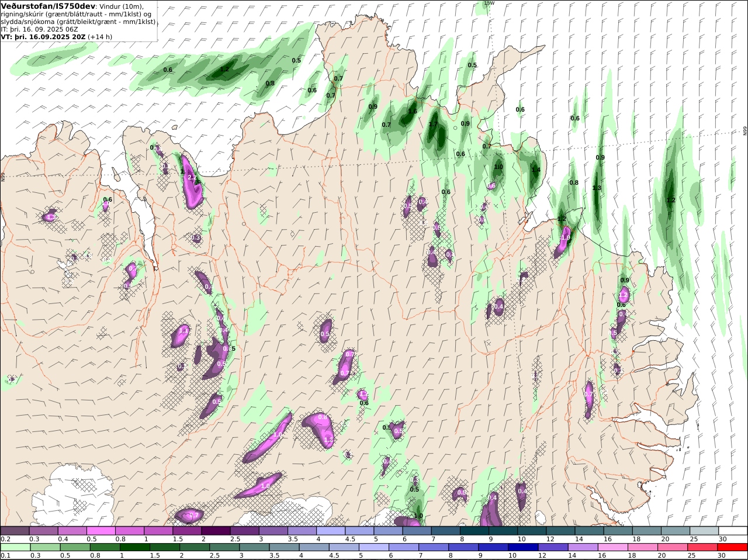Select upper legend swatch between 0.2 and 0.3
Screen dimensions: 748x560
tap(15, 531)
